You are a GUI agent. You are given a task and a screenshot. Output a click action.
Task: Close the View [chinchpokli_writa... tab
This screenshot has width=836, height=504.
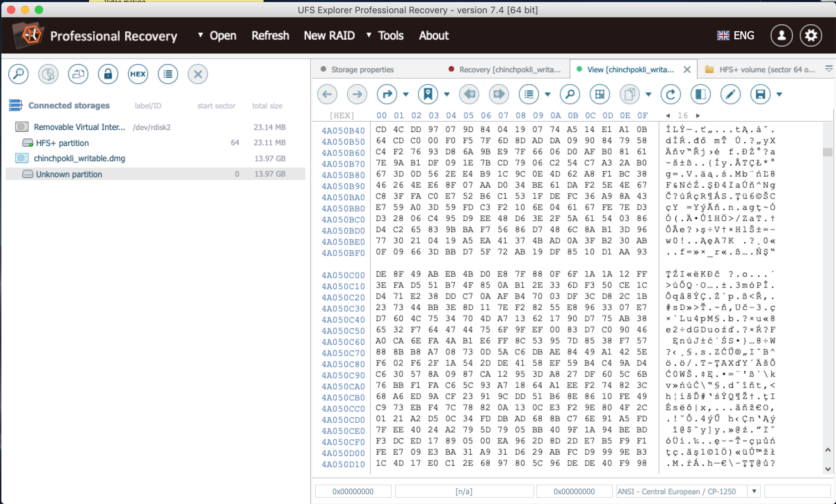click(687, 70)
